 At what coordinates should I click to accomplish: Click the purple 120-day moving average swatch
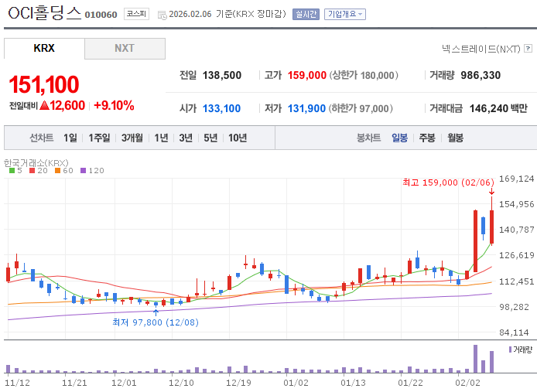click(84, 171)
